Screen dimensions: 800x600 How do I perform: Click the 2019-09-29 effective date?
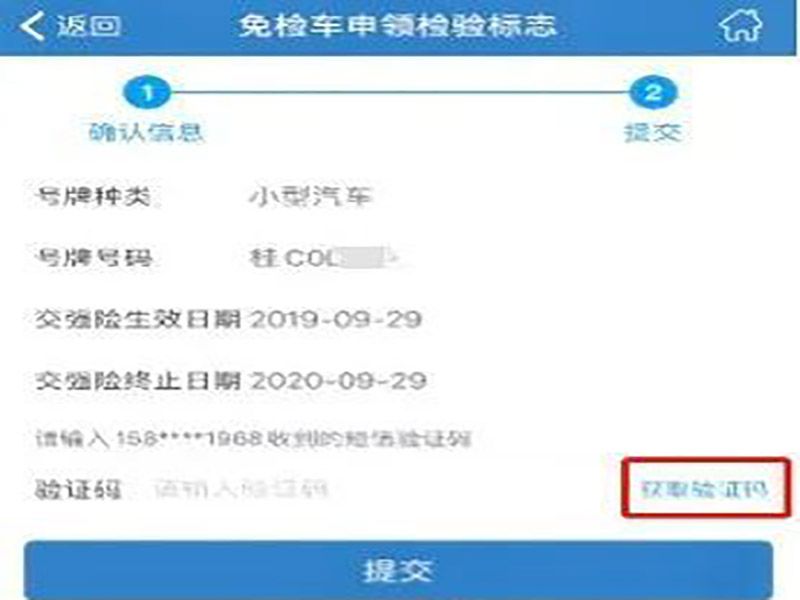coord(336,319)
